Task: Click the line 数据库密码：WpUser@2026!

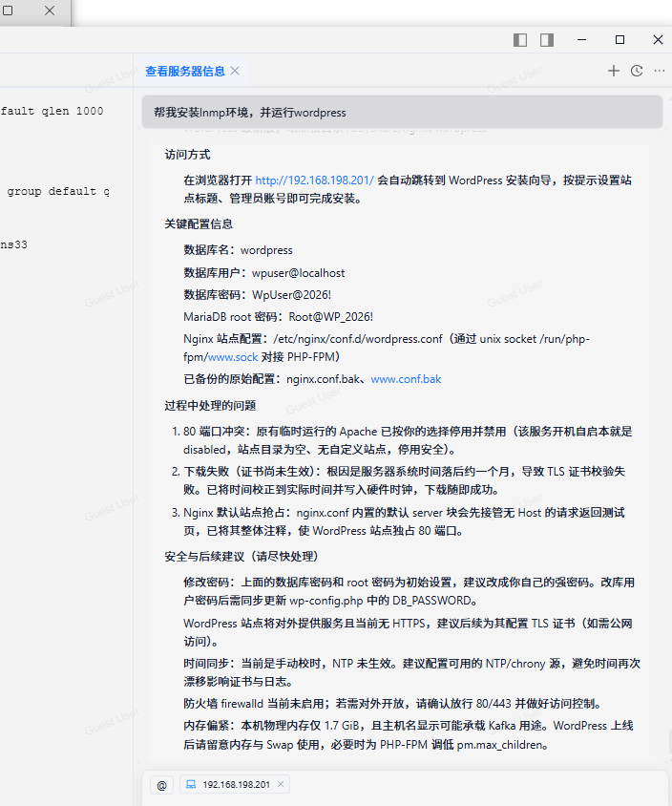Action: click(258, 295)
